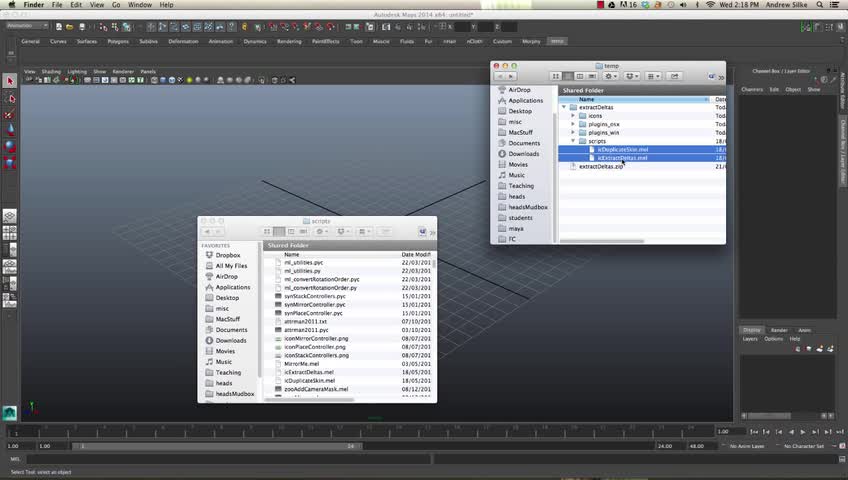
Task: Click the Action gear icon in temp Finder window
Action: click(611, 76)
